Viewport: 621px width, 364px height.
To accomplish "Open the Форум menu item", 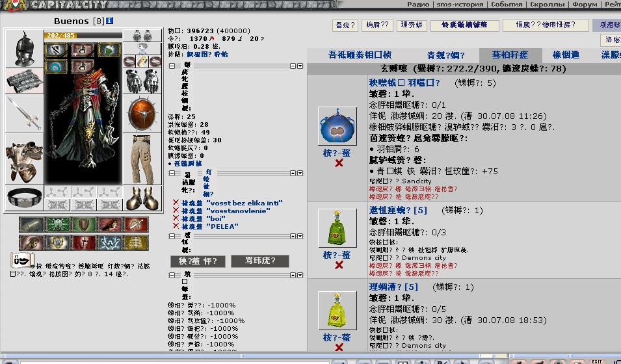I will tap(585, 5).
